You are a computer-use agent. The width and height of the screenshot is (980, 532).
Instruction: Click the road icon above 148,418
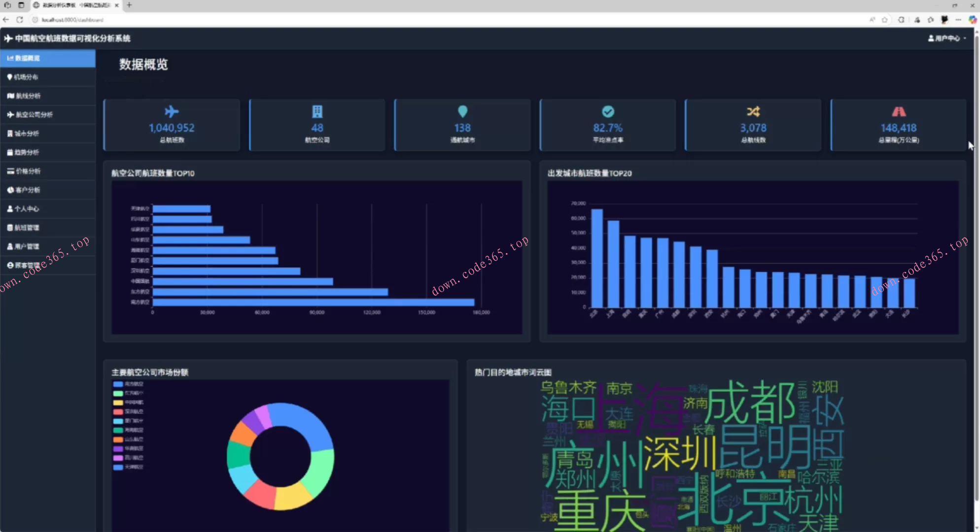click(x=898, y=112)
